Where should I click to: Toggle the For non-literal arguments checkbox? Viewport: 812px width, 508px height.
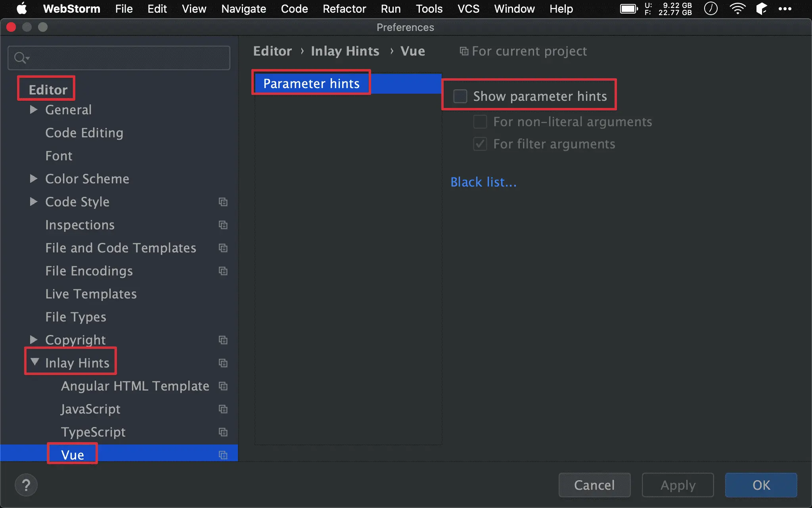(x=480, y=122)
